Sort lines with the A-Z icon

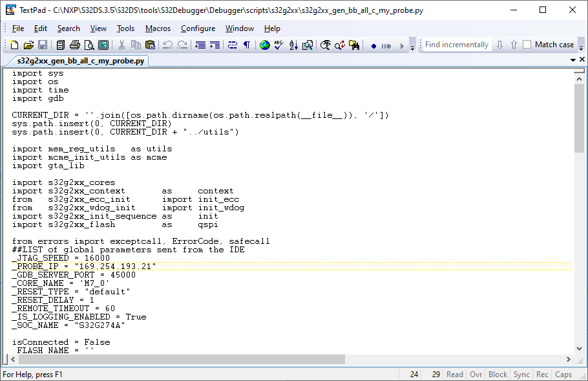pyautogui.click(x=293, y=45)
